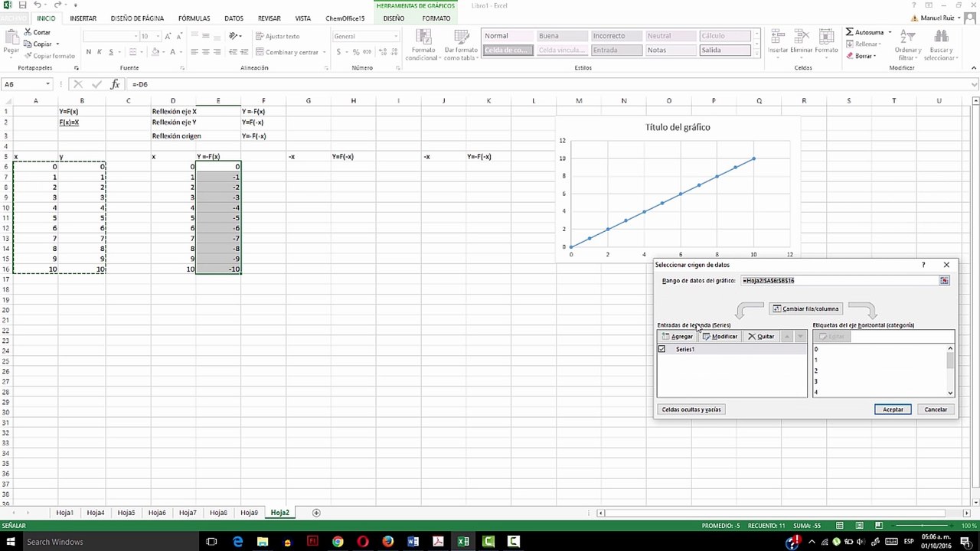Toggle Ajustar texto wrap option
Viewport: 980px width, 551px height.
click(x=277, y=36)
